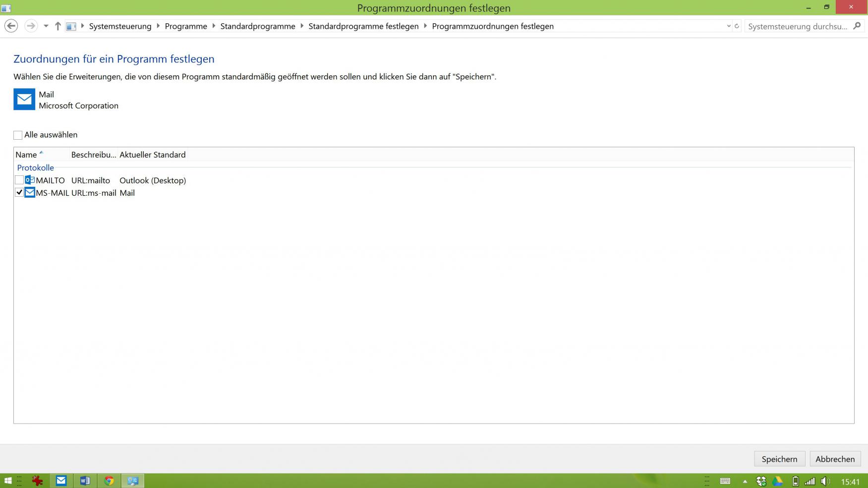868x488 pixels.
Task: Collapse the Protokolle group heading
Action: coord(35,167)
